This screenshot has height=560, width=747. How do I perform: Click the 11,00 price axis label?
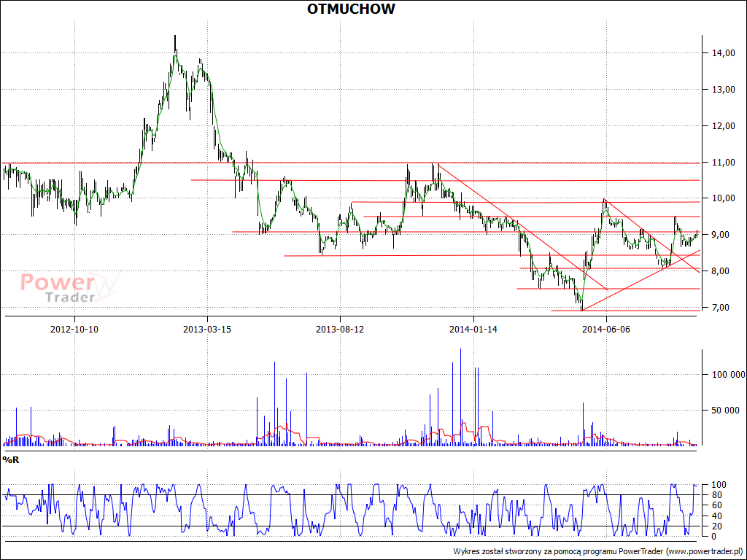(x=723, y=163)
